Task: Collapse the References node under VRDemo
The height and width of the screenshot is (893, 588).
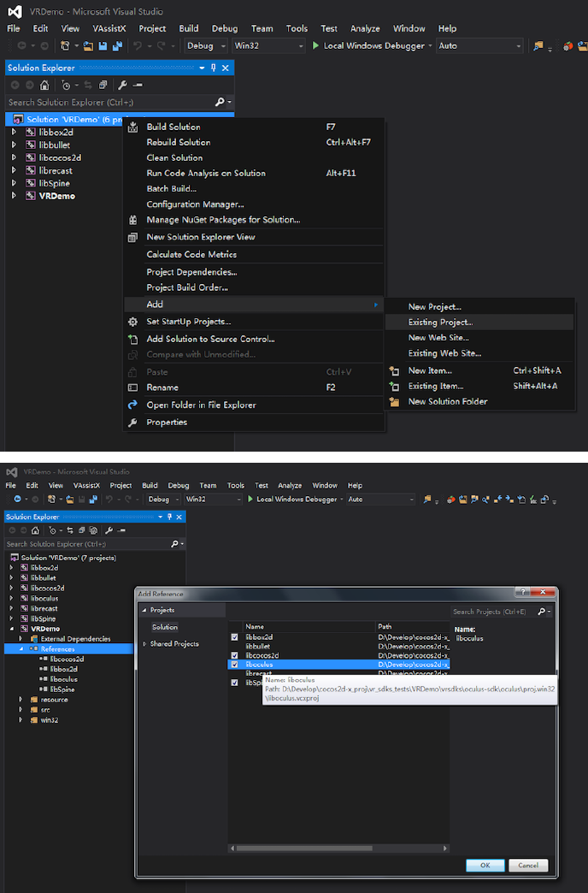Action: 21,648
